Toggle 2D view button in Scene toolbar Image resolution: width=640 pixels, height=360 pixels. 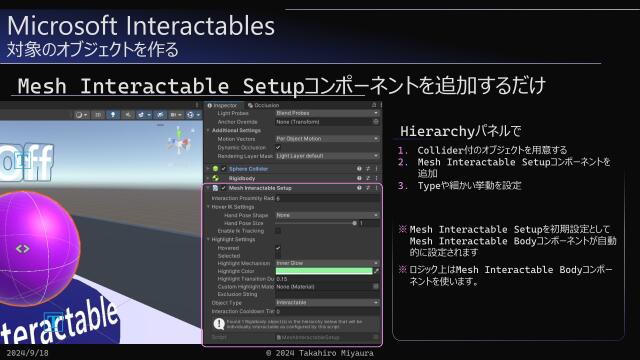pyautogui.click(x=98, y=115)
